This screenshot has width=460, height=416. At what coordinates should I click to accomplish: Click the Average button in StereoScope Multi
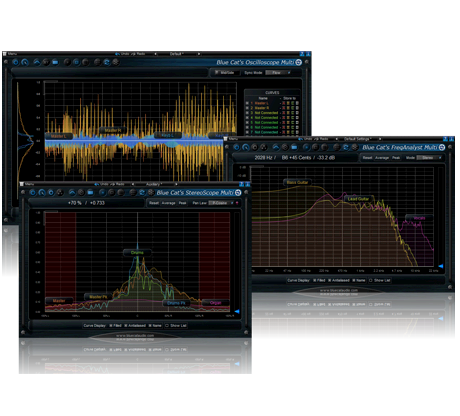tap(168, 203)
